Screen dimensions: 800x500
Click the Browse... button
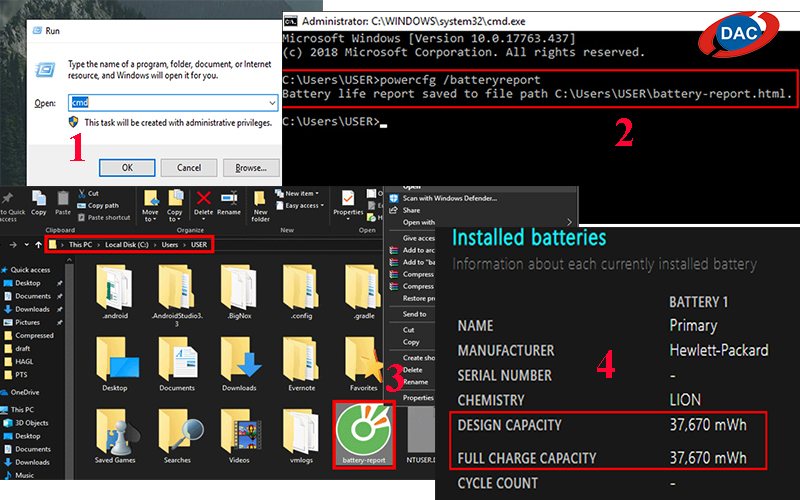pos(250,167)
